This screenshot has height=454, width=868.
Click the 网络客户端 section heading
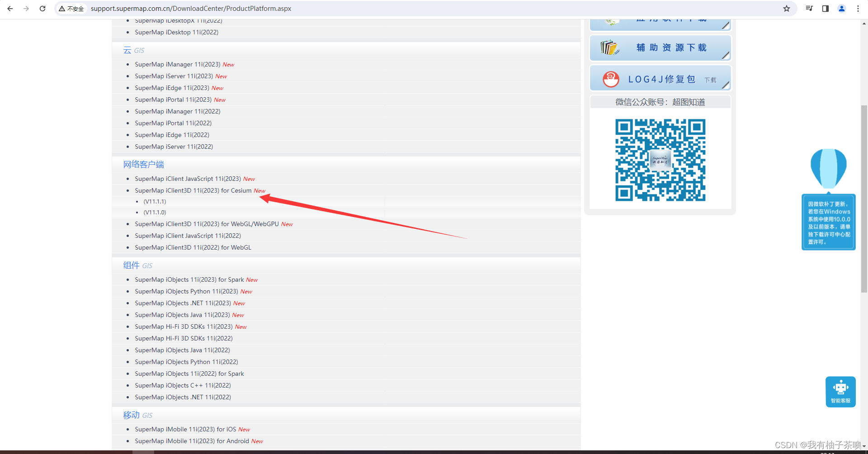point(144,165)
